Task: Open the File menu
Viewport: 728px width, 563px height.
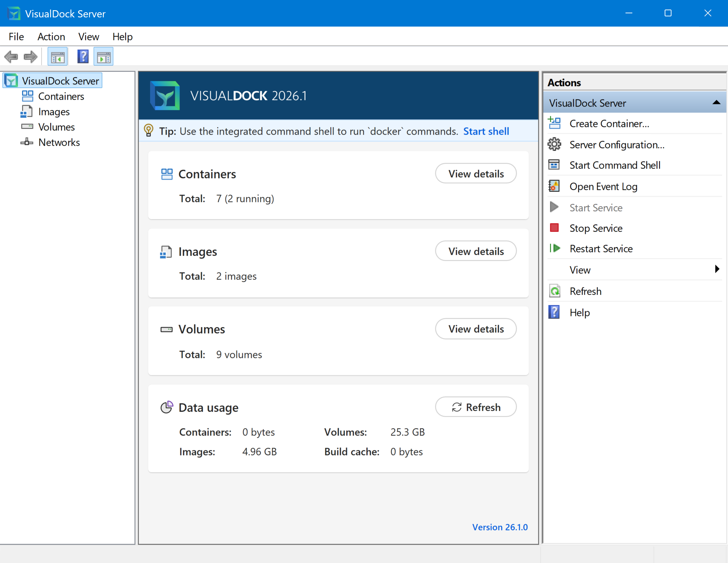Action: point(16,37)
